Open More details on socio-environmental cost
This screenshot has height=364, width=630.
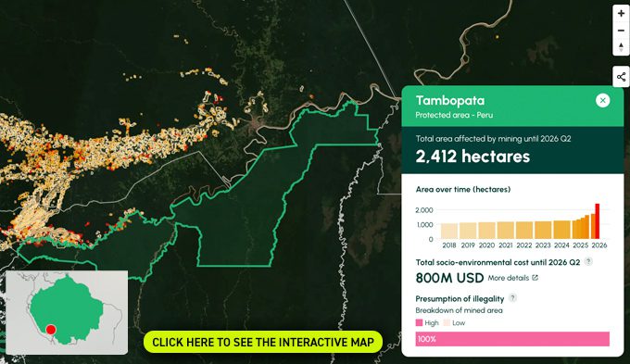(x=512, y=278)
